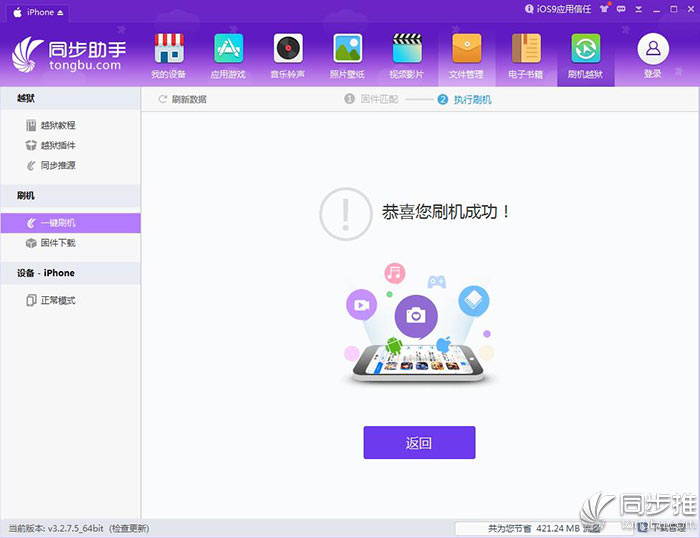Click the 刷机 flash section header
700x538 pixels.
click(71, 196)
